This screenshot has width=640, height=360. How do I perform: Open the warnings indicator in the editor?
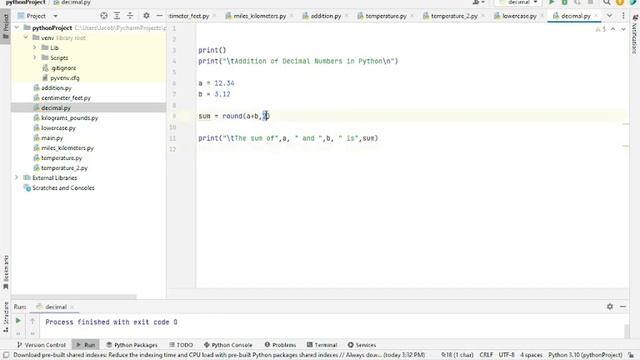tap(600, 29)
